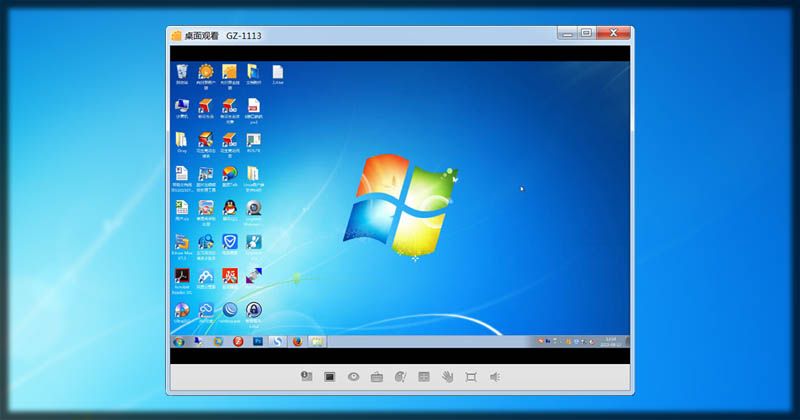Viewport: 800px width, 420px height.
Task: Open the photo collage shortcut on remote desktop
Action: (206, 174)
